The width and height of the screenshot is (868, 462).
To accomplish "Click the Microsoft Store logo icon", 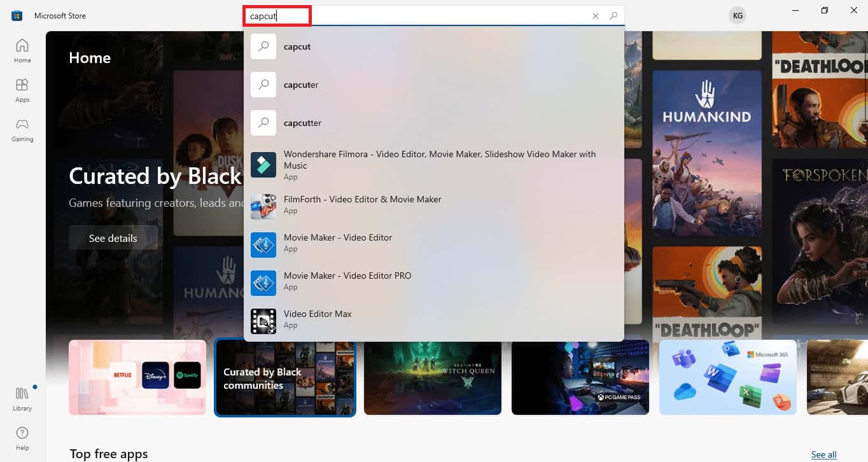I will pyautogui.click(x=17, y=16).
